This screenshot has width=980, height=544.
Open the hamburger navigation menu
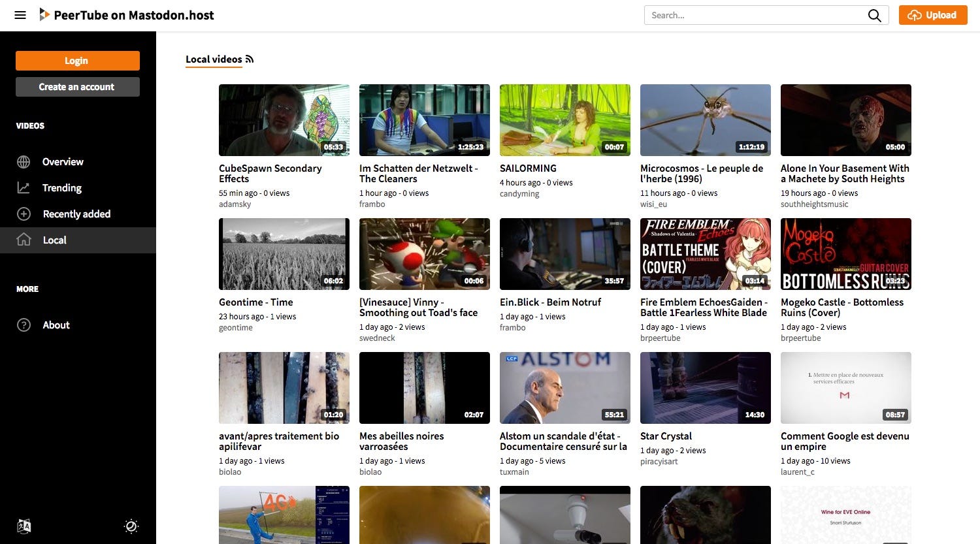click(x=20, y=15)
